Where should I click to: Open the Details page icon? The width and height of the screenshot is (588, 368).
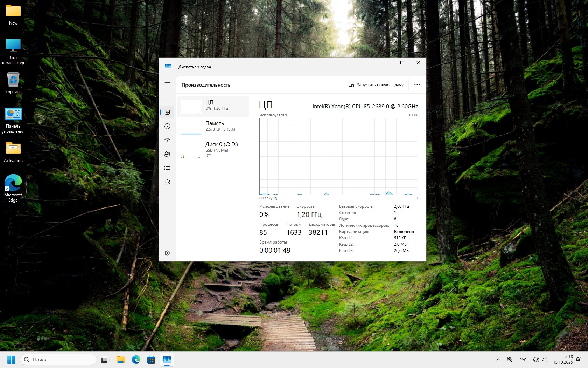click(x=167, y=168)
